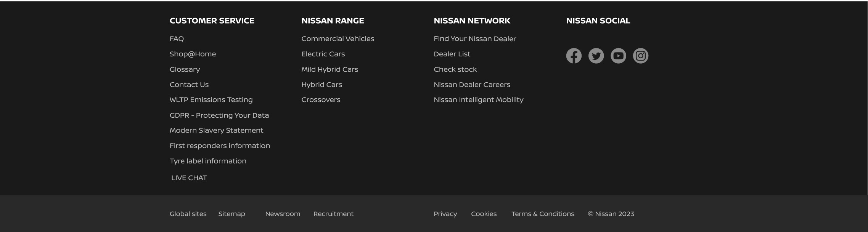View Terms & Conditions page
The width and height of the screenshot is (868, 232).
pyautogui.click(x=543, y=214)
